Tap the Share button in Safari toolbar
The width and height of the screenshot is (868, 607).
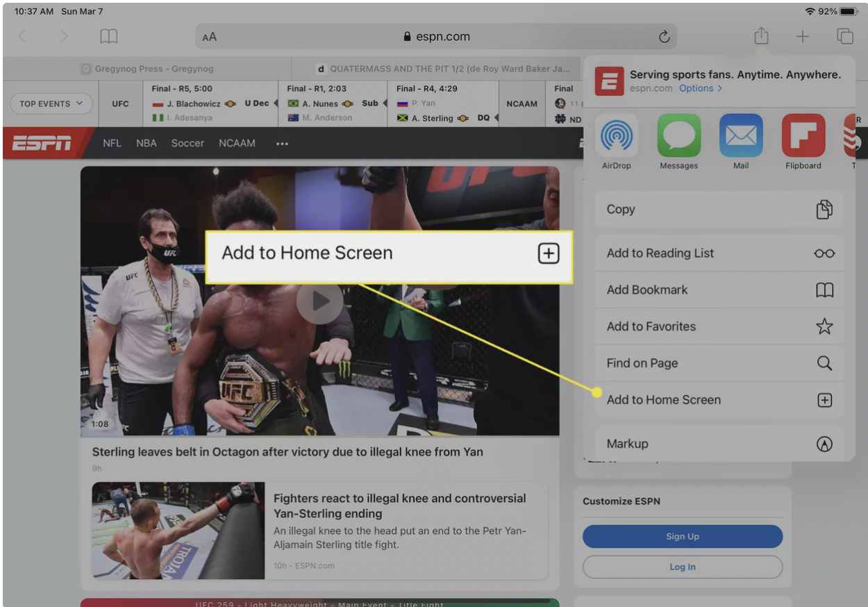tap(761, 36)
